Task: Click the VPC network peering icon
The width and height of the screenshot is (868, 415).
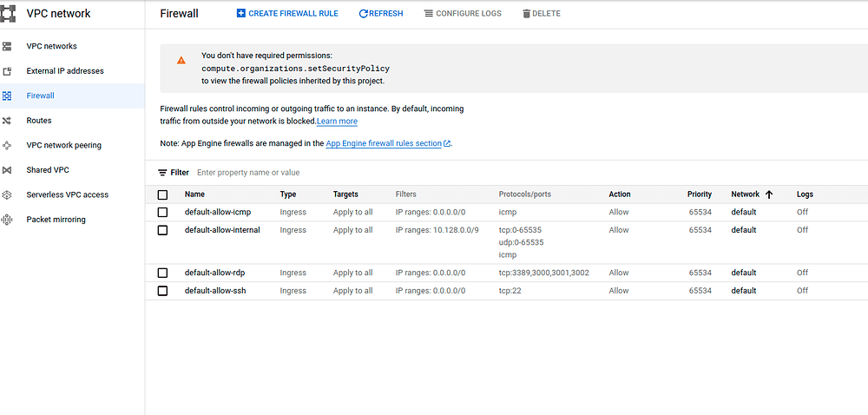Action: click(x=7, y=145)
